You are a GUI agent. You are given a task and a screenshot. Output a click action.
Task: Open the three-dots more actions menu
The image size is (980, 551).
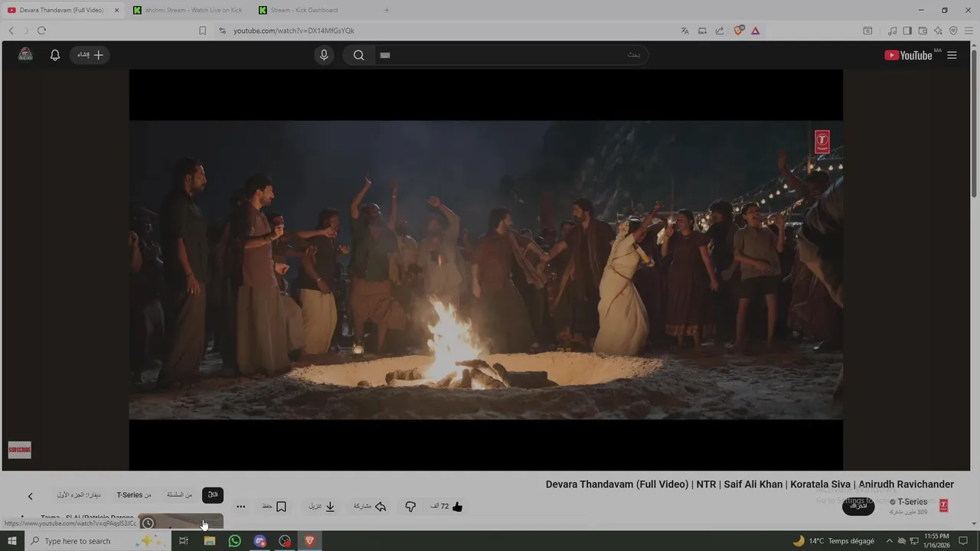tap(240, 507)
